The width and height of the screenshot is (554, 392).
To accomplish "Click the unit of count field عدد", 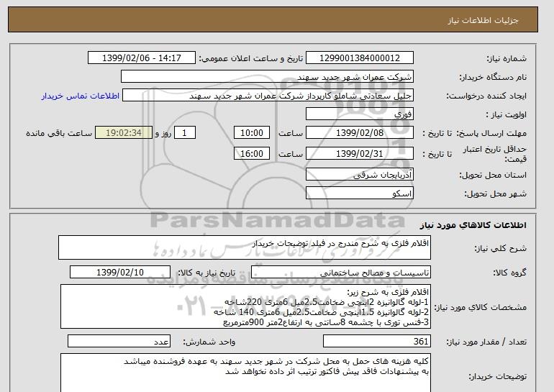I will click(x=119, y=342).
